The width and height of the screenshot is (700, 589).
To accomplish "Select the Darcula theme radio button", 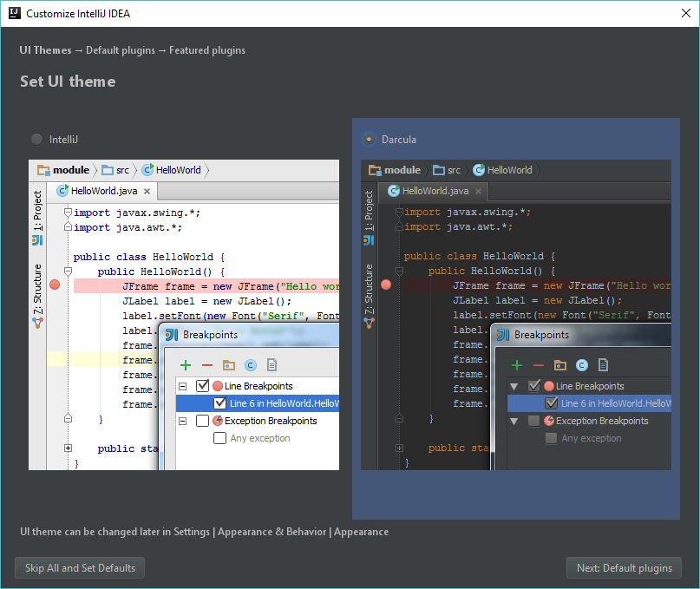I will point(369,140).
